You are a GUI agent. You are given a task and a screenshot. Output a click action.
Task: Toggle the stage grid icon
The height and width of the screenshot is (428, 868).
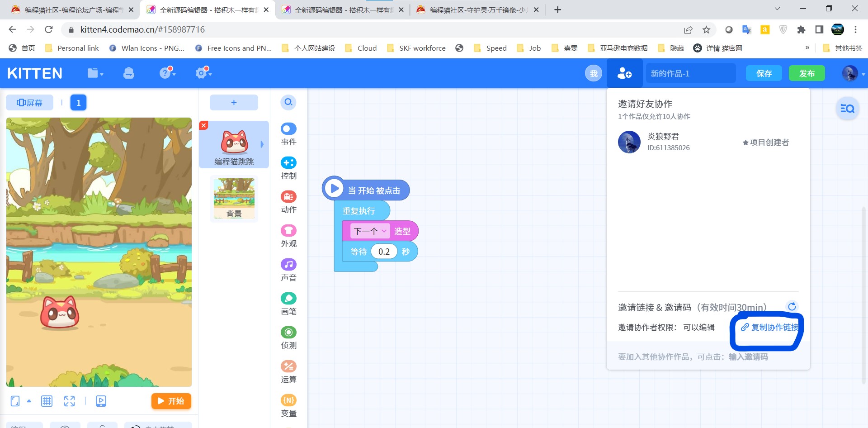(47, 401)
